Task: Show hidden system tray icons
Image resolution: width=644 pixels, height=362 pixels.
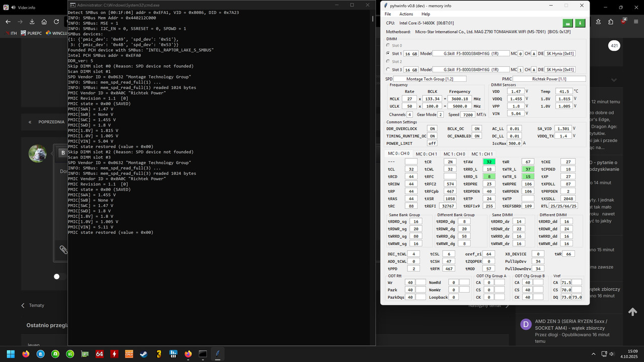Action: coord(593,354)
